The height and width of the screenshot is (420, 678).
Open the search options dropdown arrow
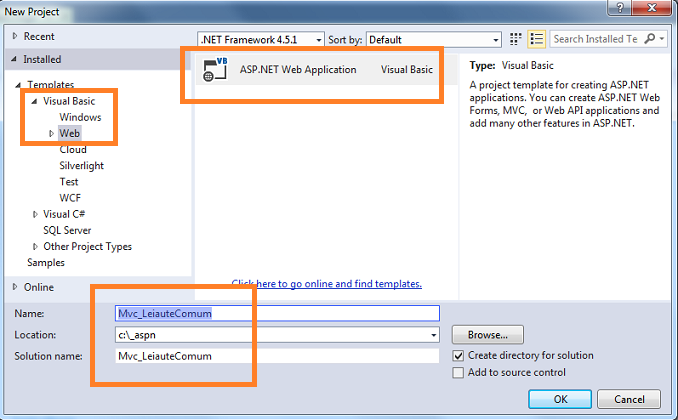(x=662, y=38)
